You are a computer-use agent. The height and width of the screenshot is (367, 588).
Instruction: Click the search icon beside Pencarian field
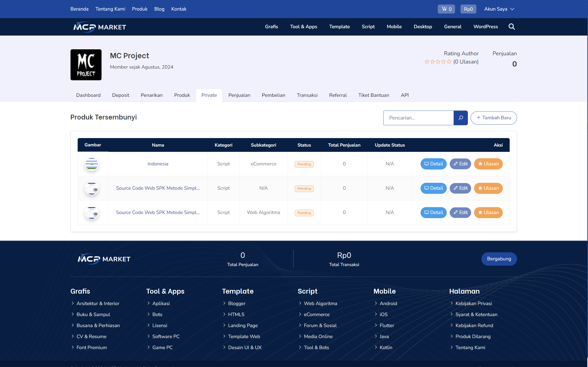pos(461,118)
